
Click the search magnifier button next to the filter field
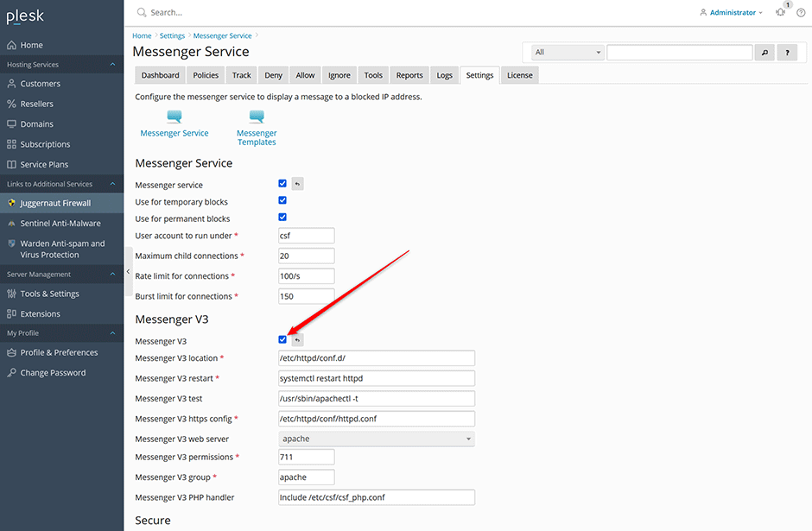click(764, 53)
